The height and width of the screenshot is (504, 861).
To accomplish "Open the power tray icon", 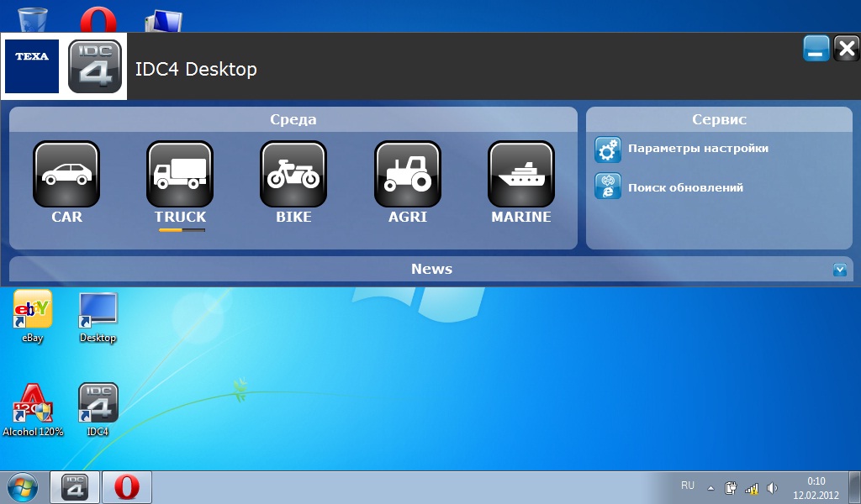I will [731, 487].
